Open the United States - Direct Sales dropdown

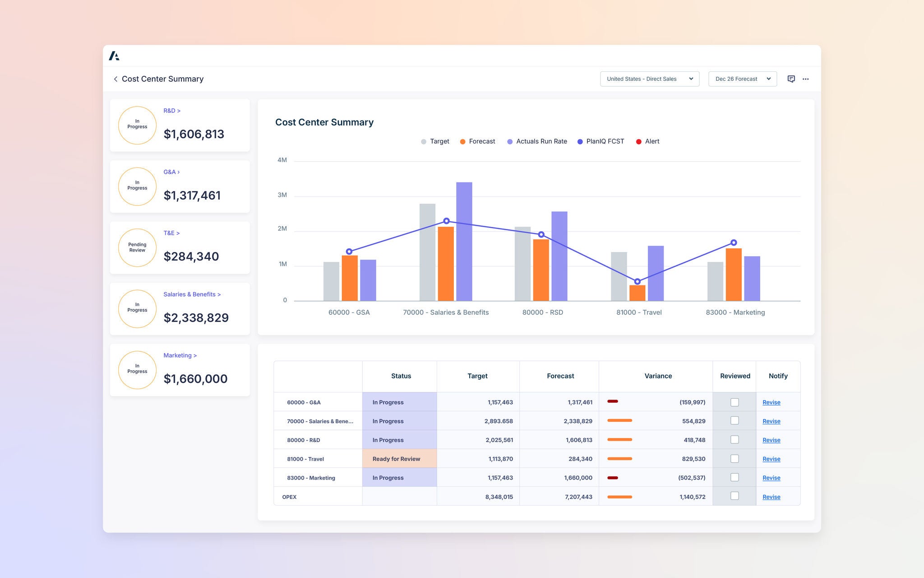pos(649,79)
